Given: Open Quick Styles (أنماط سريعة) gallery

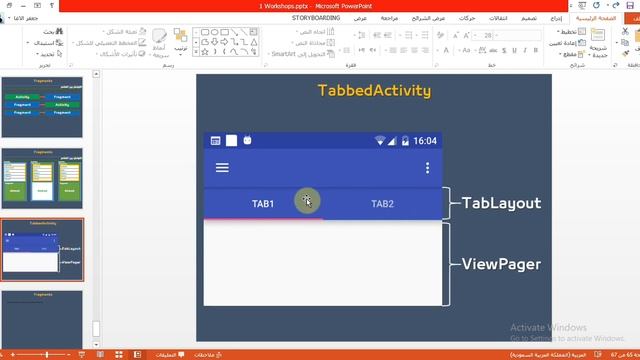Looking at the screenshot, I should coord(160,43).
